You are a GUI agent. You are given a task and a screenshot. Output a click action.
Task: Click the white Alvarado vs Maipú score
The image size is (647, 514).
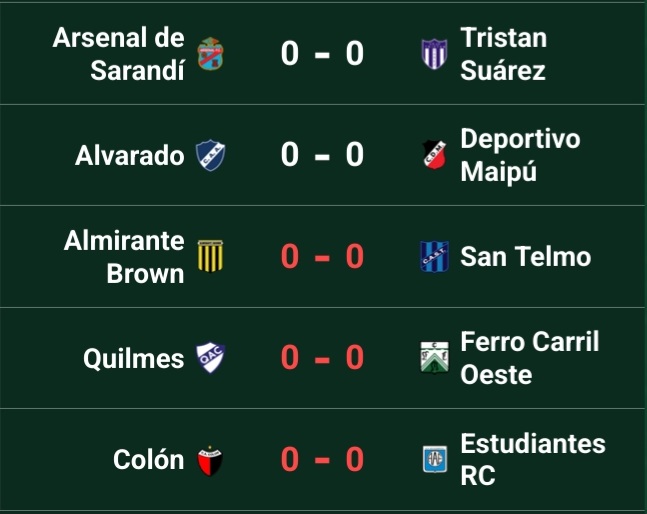click(x=322, y=155)
